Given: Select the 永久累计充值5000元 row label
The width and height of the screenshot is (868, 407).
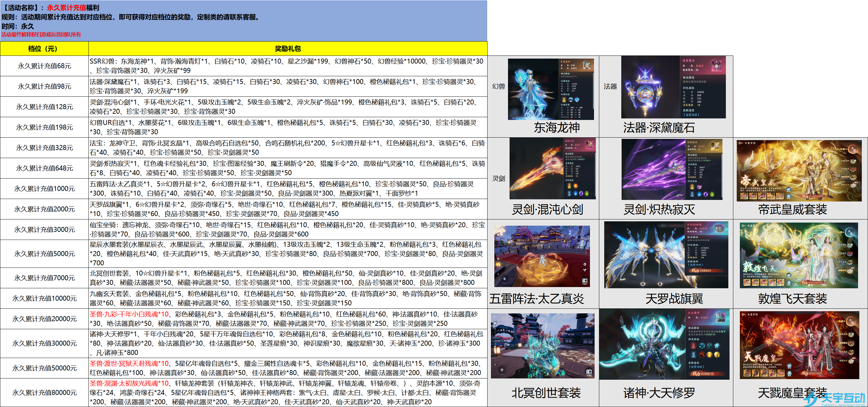Looking at the screenshot, I should [44, 254].
